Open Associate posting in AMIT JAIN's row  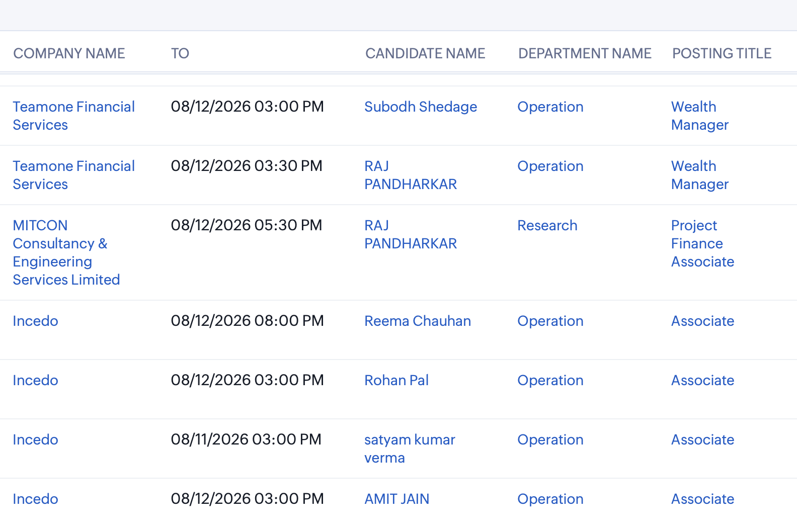pyautogui.click(x=703, y=499)
